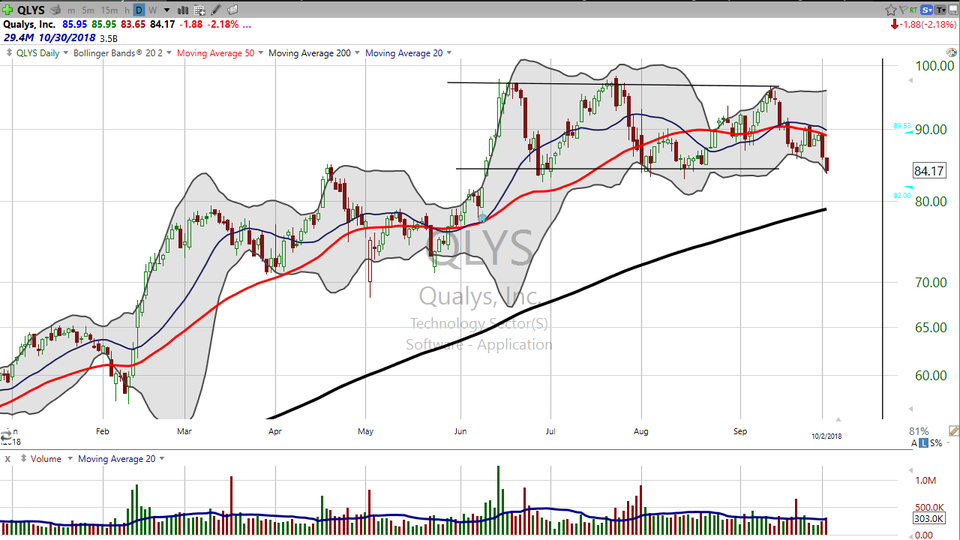Click the 84.17 price label on axis
Image resolution: width=960 pixels, height=540 pixels.
929,171
